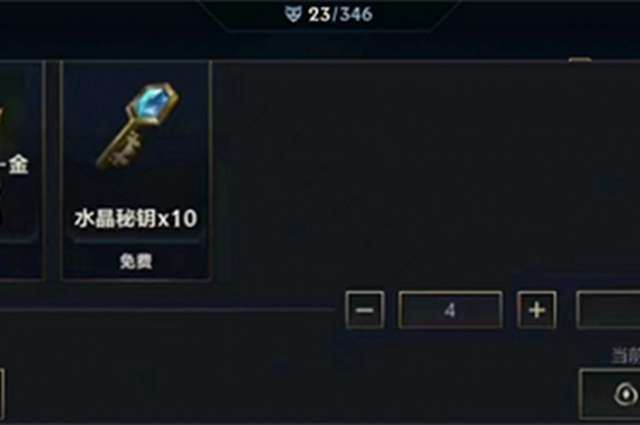Decrease quantity with the minus button
This screenshot has width=640, height=425.
coord(364,310)
